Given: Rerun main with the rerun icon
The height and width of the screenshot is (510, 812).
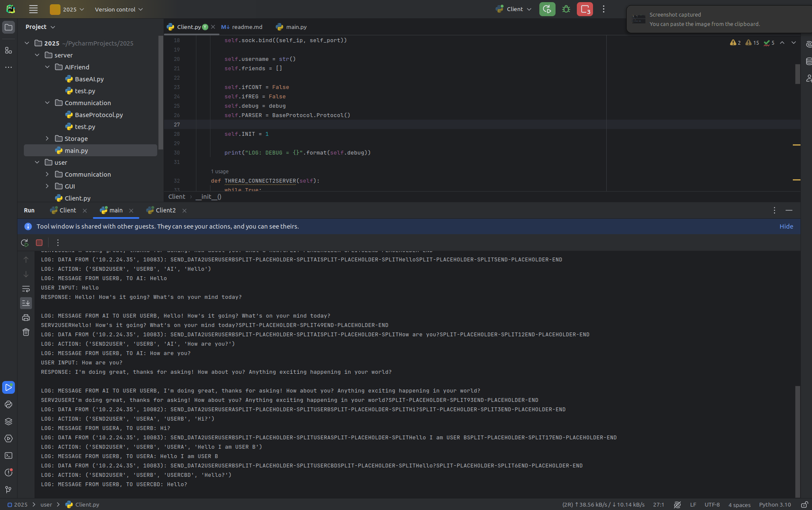Looking at the screenshot, I should click(x=25, y=243).
